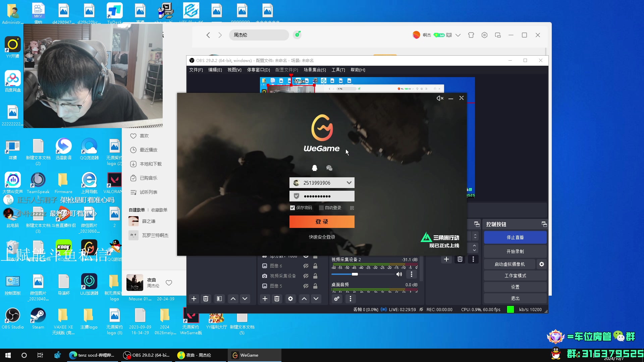Open advanced audio properties gears
This screenshot has height=362, width=644.
pos(337,299)
